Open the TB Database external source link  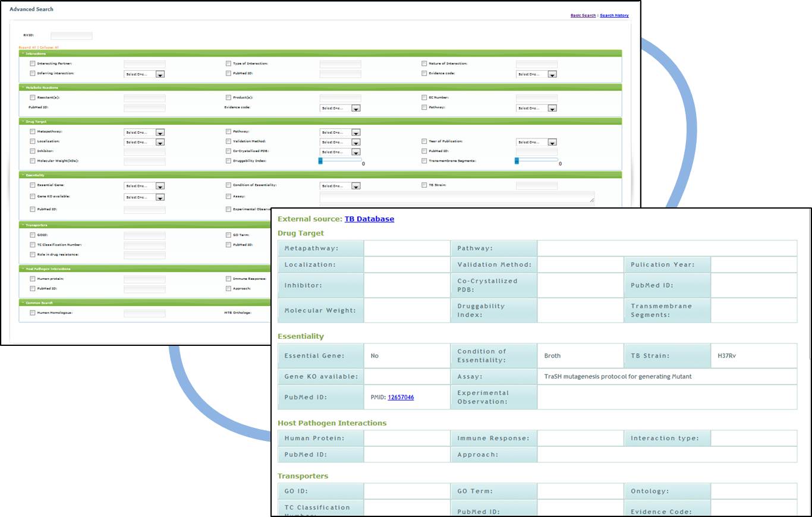point(369,219)
